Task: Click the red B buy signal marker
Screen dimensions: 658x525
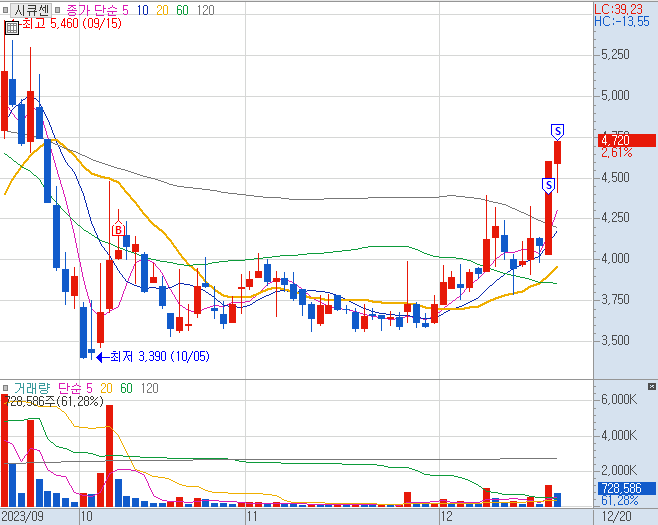Action: click(118, 229)
